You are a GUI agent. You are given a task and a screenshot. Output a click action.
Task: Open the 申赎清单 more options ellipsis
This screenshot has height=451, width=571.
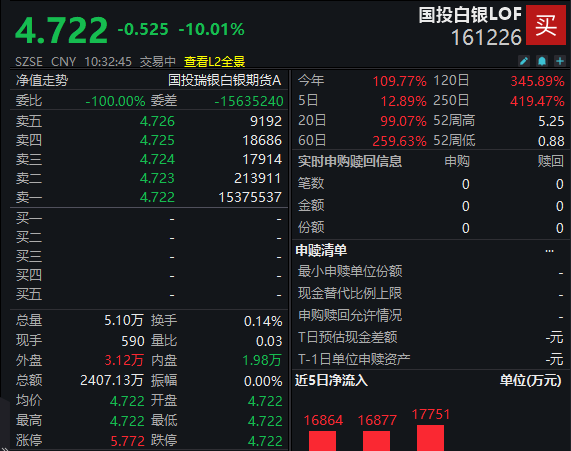coord(550,251)
